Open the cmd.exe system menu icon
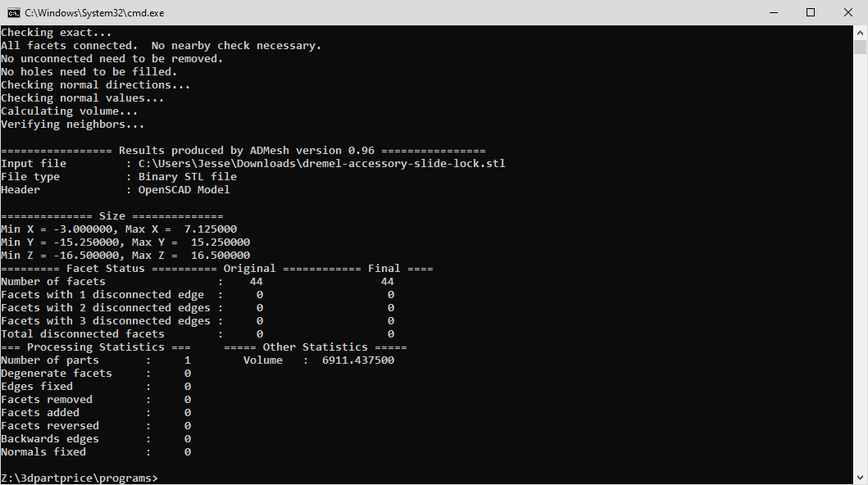Screen dimensions: 868x485 [13, 13]
